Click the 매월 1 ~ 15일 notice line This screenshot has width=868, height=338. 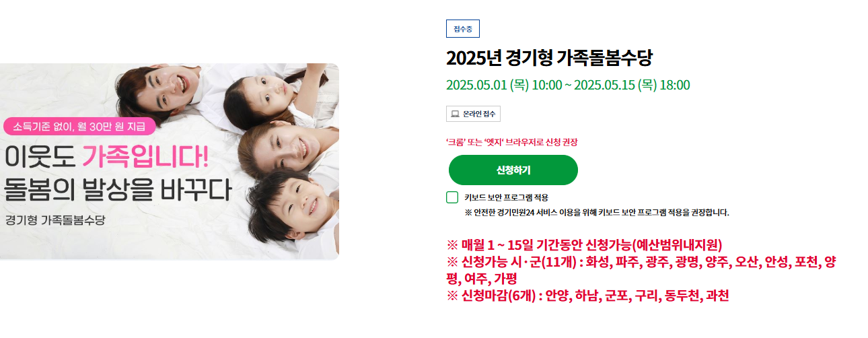click(x=584, y=244)
